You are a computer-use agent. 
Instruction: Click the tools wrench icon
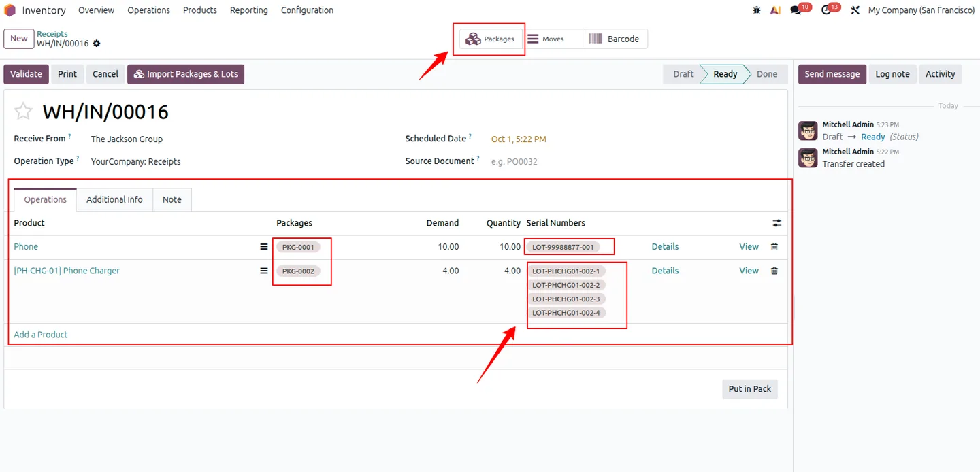point(855,10)
